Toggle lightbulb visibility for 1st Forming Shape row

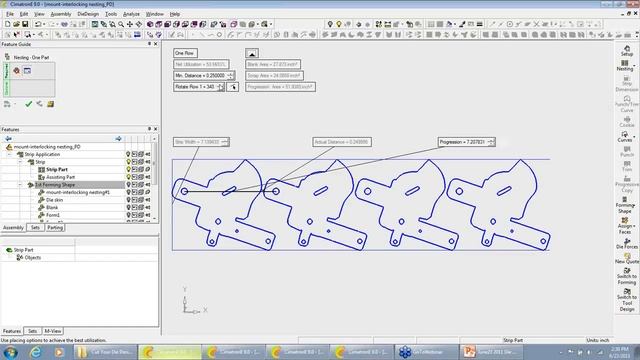pyautogui.click(x=128, y=185)
